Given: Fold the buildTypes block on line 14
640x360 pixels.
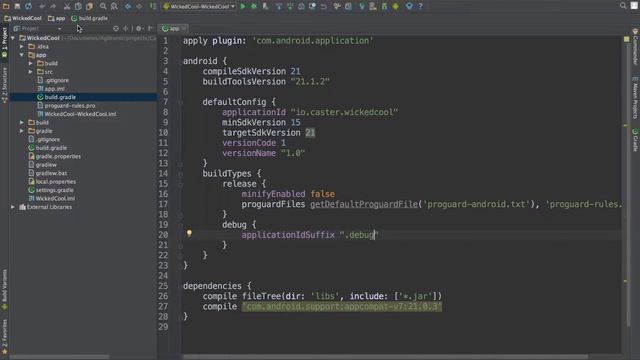Looking at the screenshot, I should [x=180, y=174].
